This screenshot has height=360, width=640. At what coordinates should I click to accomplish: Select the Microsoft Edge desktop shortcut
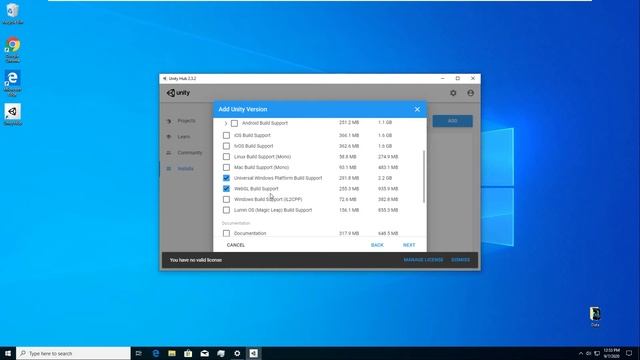click(x=13, y=83)
